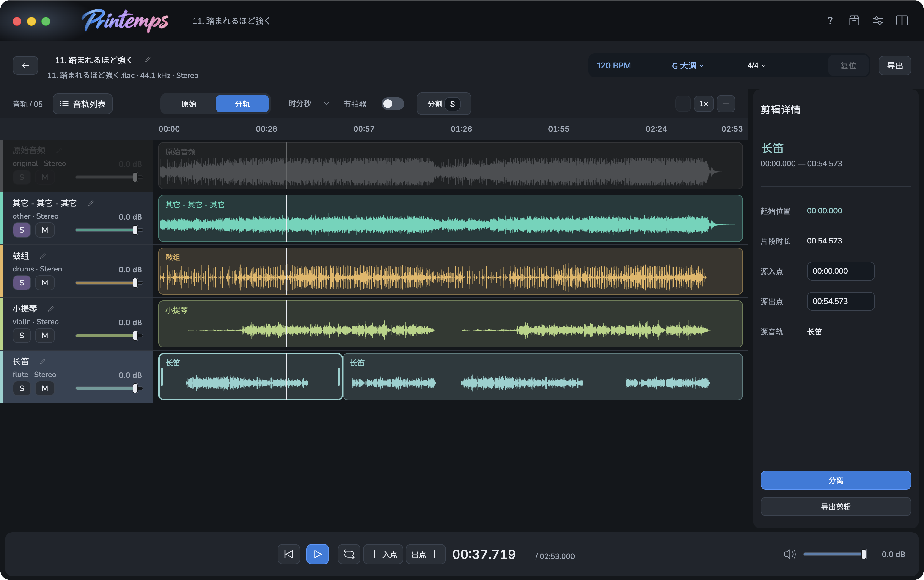Go back with the arrow button
The height and width of the screenshot is (580, 924).
pos(25,65)
